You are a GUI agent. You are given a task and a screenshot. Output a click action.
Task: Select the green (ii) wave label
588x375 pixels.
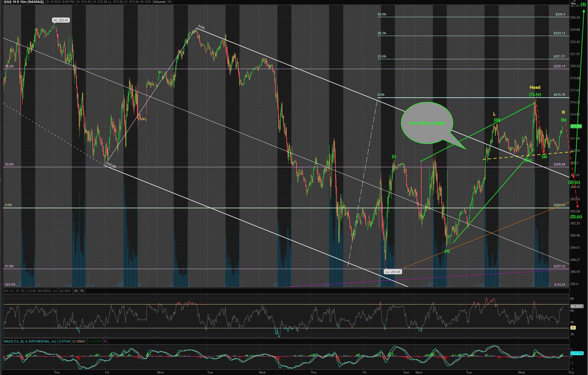point(447,251)
